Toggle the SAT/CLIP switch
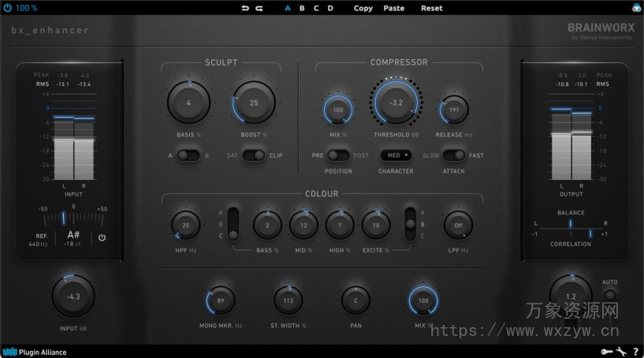The image size is (644, 358). 253,155
